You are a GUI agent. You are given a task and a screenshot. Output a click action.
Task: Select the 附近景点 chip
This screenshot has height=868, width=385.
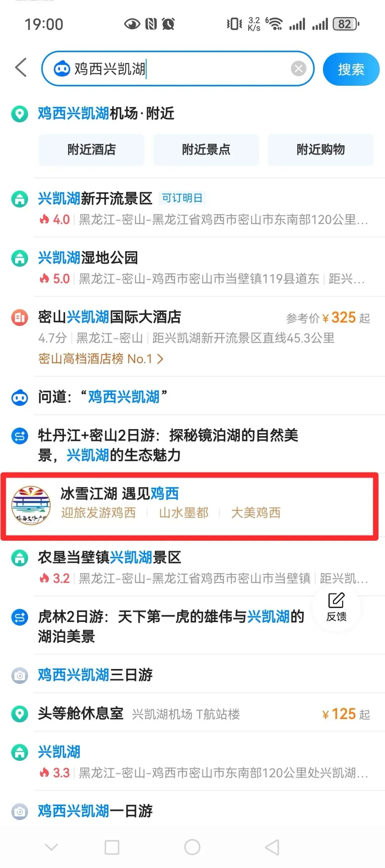click(206, 150)
